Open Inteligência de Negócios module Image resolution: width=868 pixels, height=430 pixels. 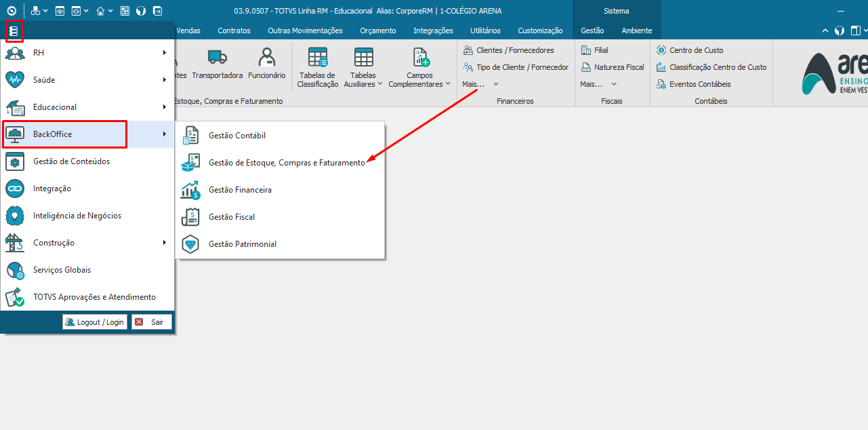click(x=77, y=216)
